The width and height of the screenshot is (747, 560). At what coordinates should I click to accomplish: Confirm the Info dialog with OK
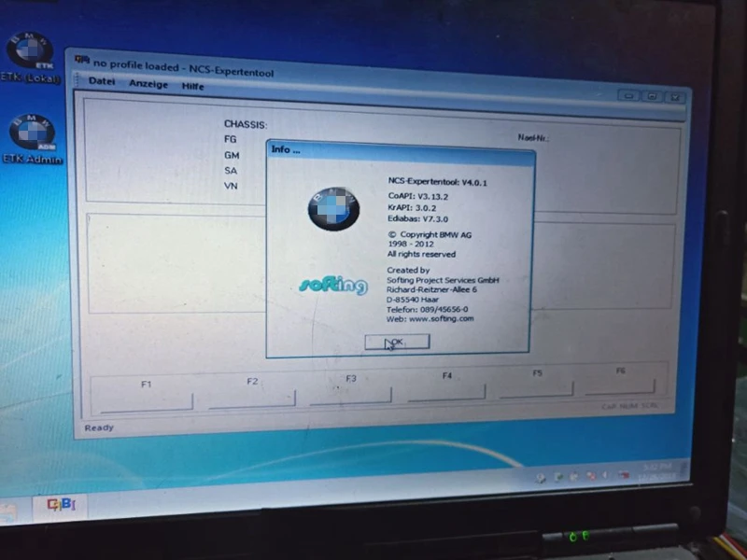(397, 342)
